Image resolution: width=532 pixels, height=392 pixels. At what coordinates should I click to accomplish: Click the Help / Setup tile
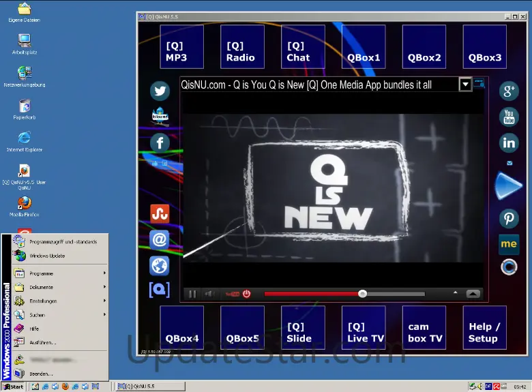(484, 328)
